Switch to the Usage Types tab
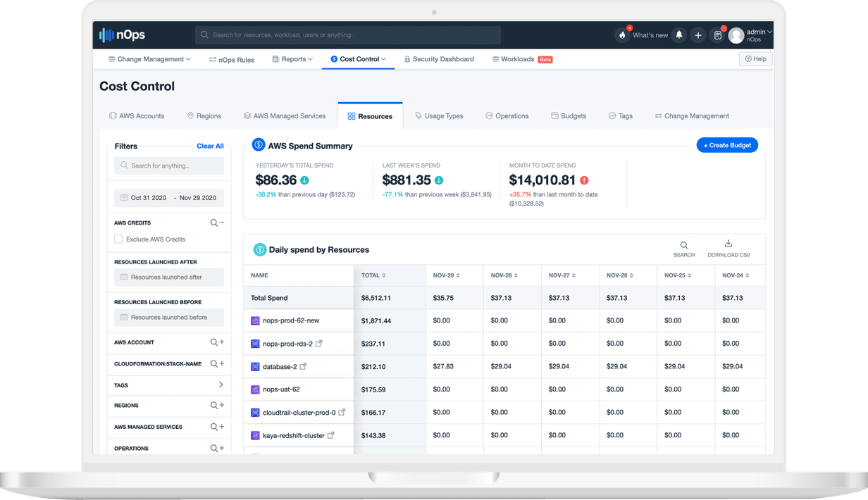This screenshot has width=868, height=500. pos(439,116)
